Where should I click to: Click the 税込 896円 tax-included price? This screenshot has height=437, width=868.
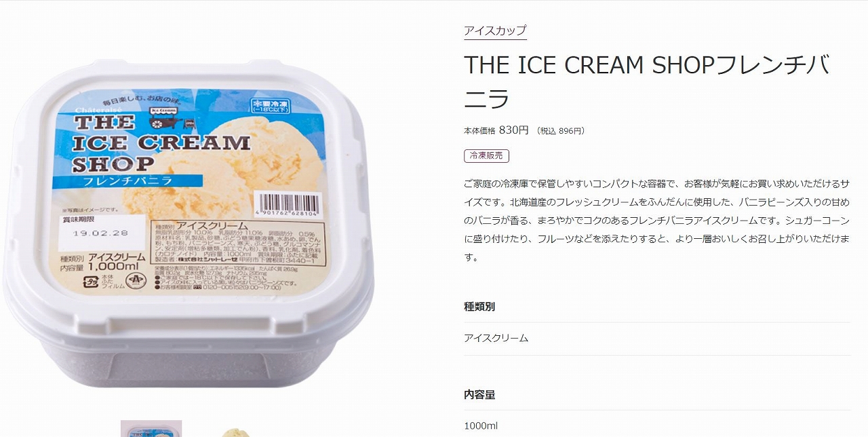pyautogui.click(x=560, y=131)
